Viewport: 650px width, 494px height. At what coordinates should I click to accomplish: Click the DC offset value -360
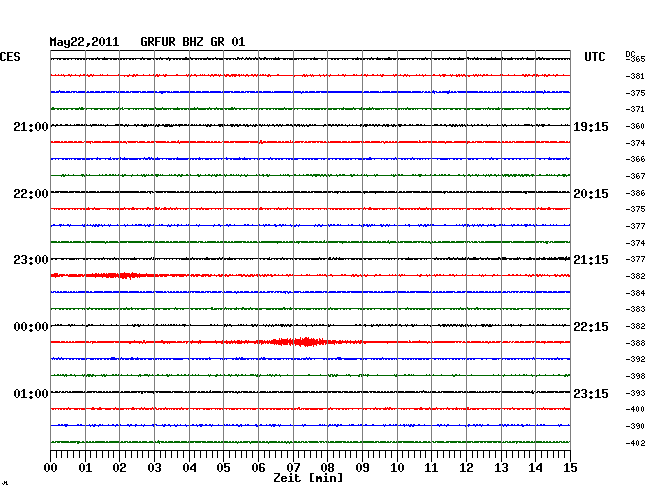point(635,126)
